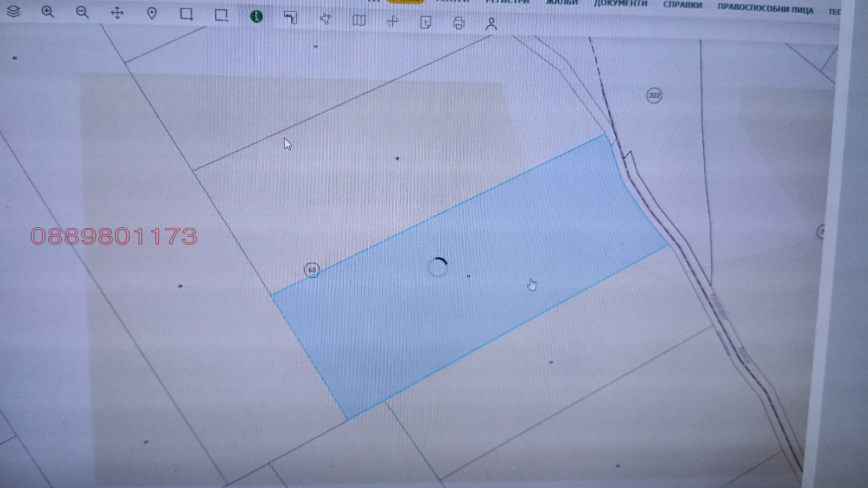This screenshot has width=868, height=488.
Task: Go to ПРАВОСПОСОБНИ ЛИЦА menu item
Action: (765, 8)
